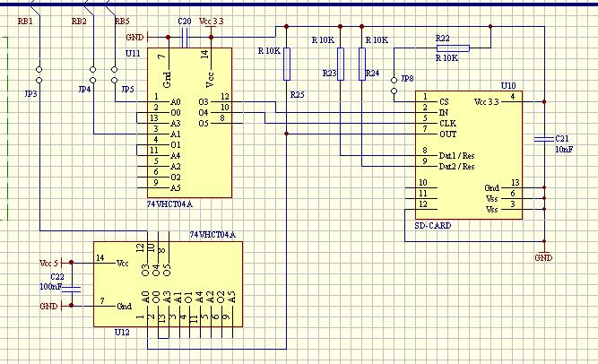Screen dimensions: 598x364
Task: Click the C21 designator label
Action: point(562,139)
